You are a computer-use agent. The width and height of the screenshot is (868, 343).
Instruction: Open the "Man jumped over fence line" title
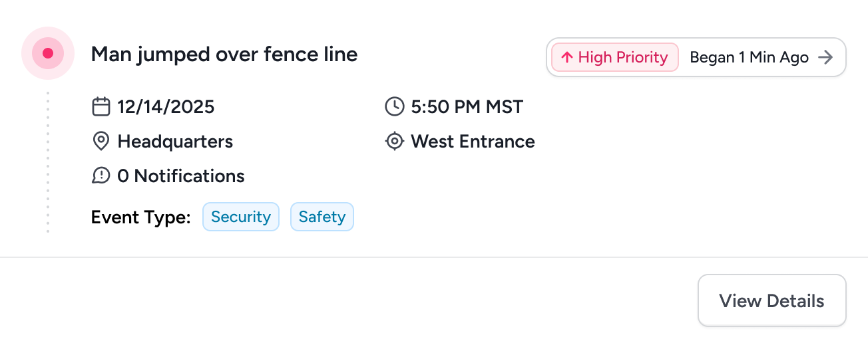point(224,54)
